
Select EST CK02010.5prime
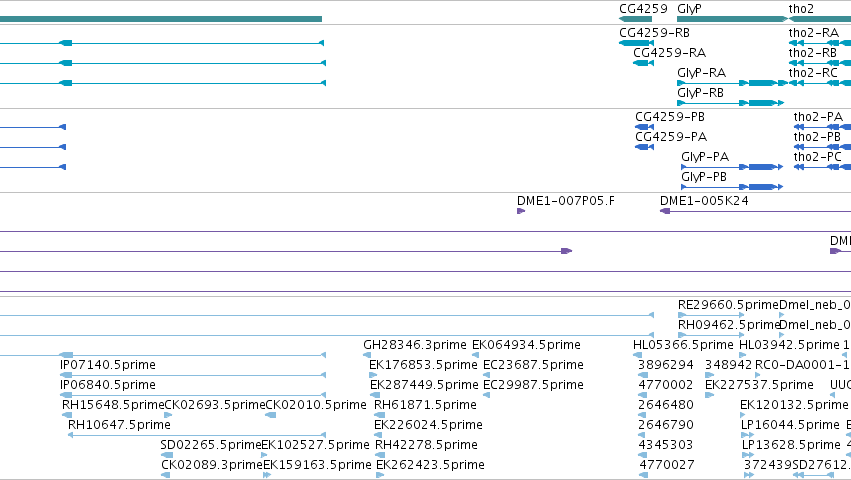(x=316, y=406)
